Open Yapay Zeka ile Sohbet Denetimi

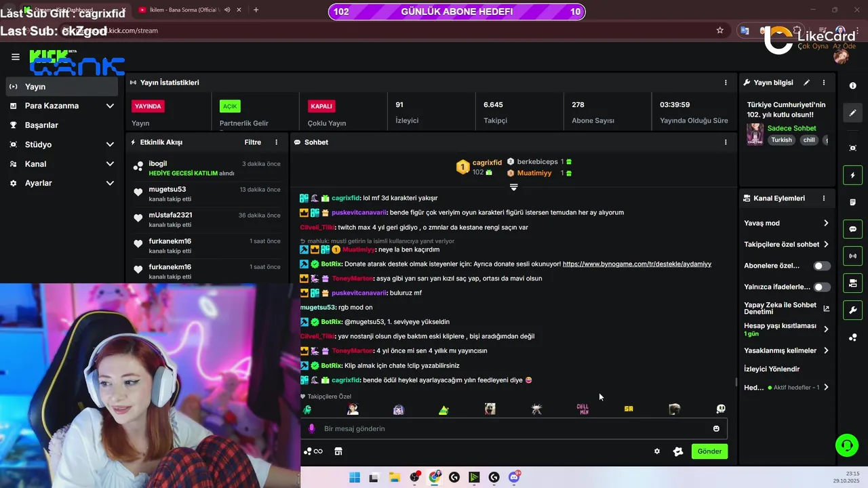(x=787, y=308)
